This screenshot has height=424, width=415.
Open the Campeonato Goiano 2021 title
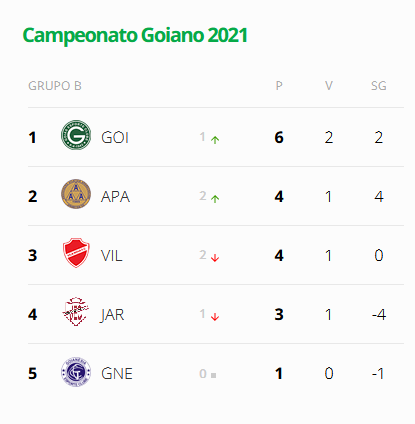coord(135,35)
